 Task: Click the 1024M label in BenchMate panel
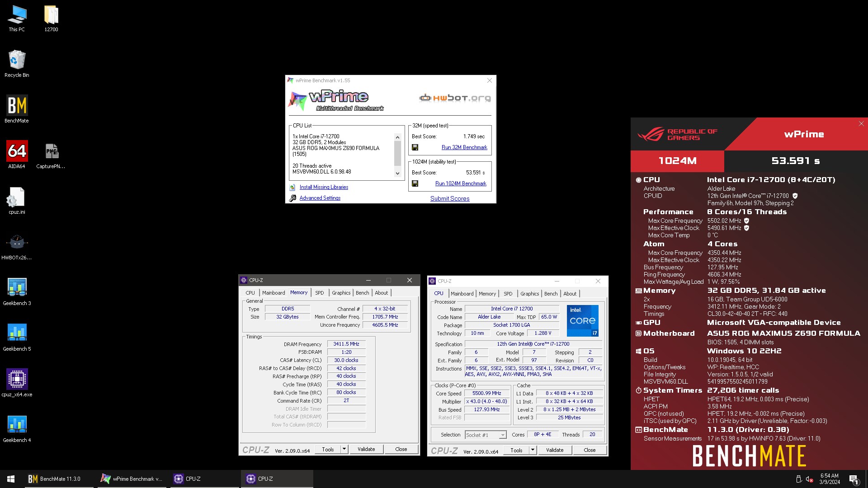(x=677, y=161)
